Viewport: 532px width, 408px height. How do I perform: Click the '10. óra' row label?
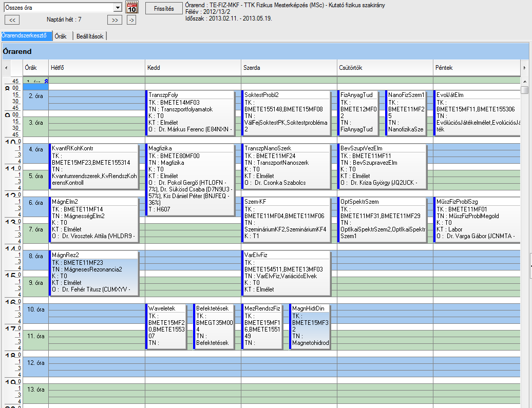tap(35, 309)
